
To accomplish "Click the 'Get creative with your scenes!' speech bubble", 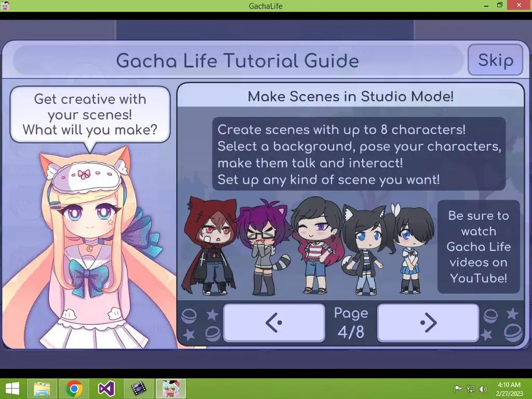I will pyautogui.click(x=90, y=115).
